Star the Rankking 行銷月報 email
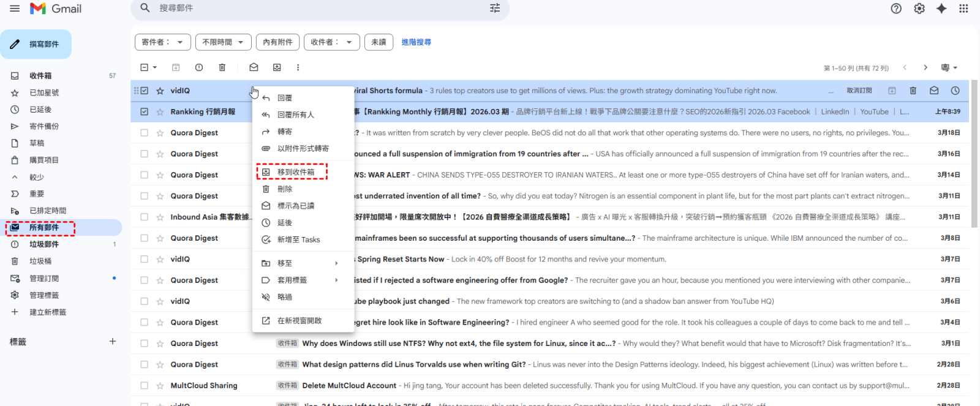This screenshot has height=406, width=980. coord(160,112)
